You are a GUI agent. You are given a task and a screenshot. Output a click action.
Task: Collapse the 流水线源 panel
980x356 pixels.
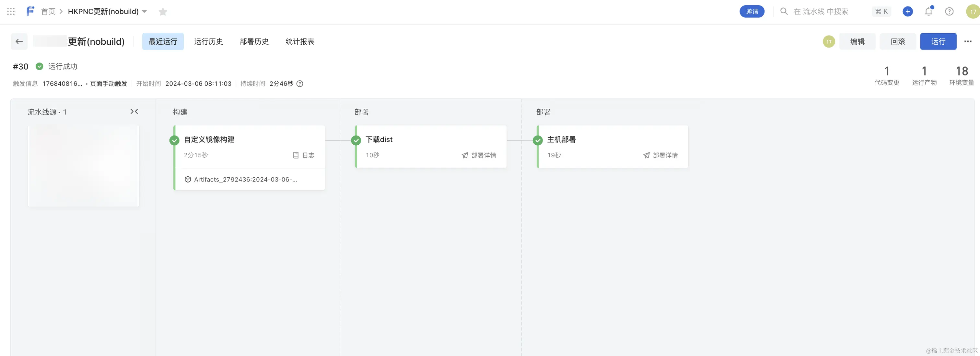[x=134, y=112]
